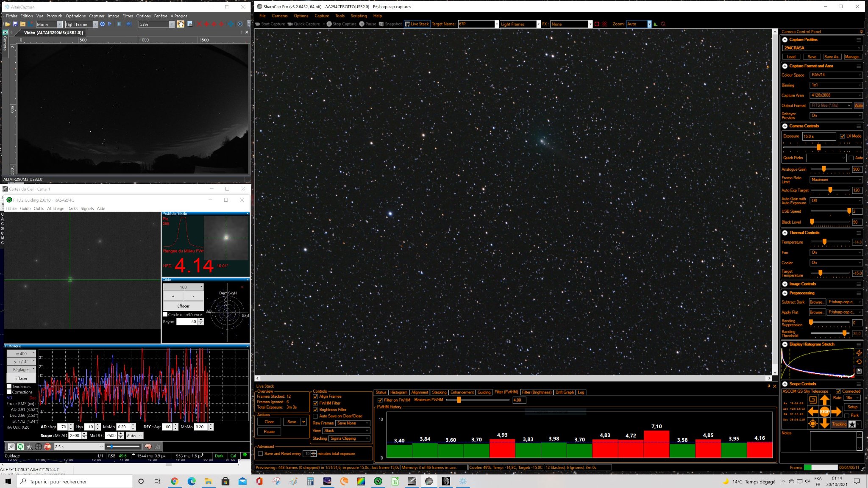Click lightning auto-stretch icon beside histogram
Image resolution: width=868 pixels, height=488 pixels.
tap(859, 353)
